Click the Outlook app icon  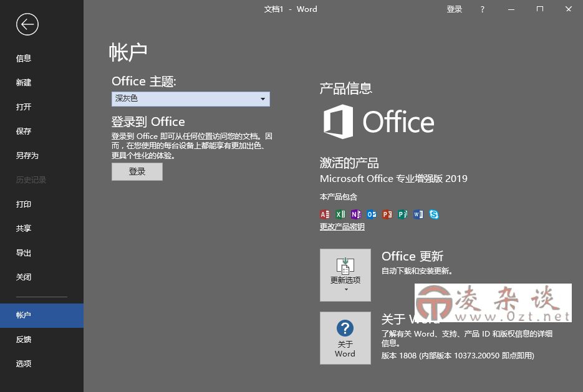(372, 214)
